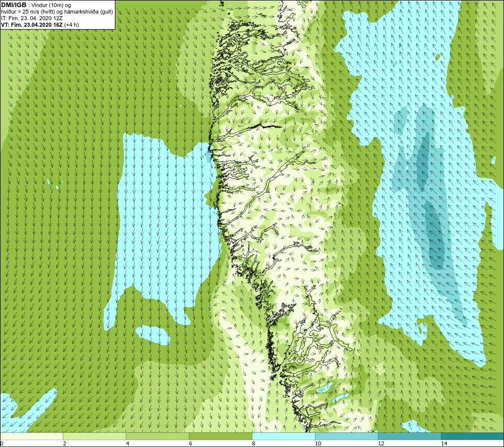Screen dimensions: 504x447
Task: Click the 12–14 m/s teal swatch
Action: pos(409,436)
